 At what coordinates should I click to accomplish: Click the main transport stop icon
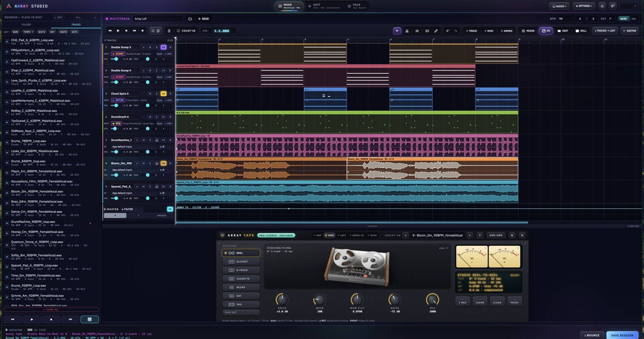point(126,31)
